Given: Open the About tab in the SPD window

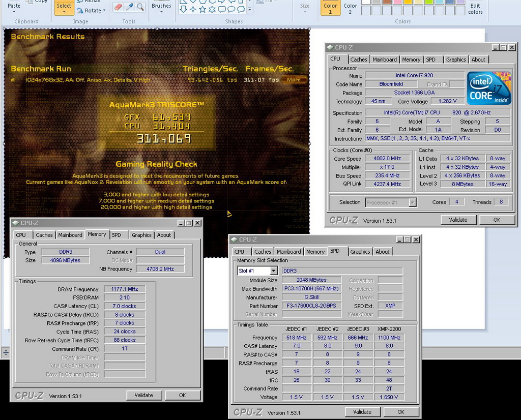Looking at the screenshot, I should tap(383, 252).
